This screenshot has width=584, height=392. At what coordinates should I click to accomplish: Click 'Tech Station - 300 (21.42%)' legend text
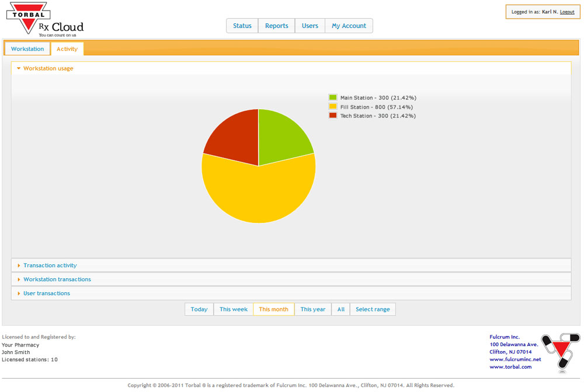coord(378,116)
